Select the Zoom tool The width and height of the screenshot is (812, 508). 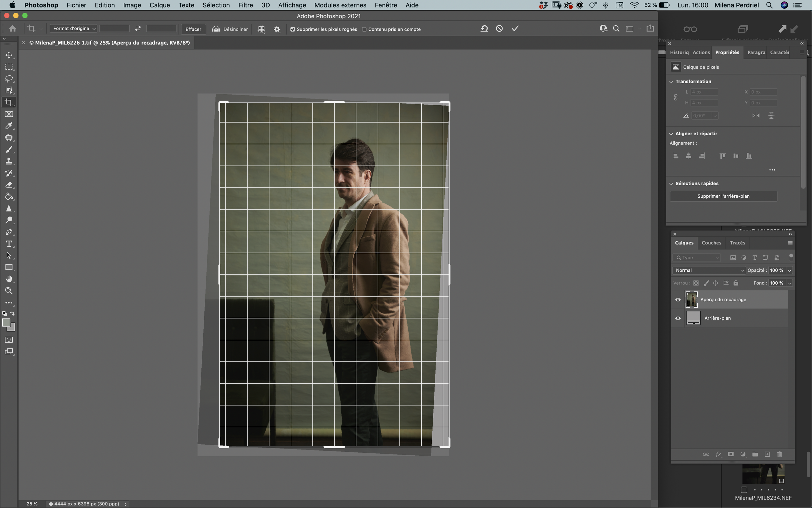[x=9, y=291]
